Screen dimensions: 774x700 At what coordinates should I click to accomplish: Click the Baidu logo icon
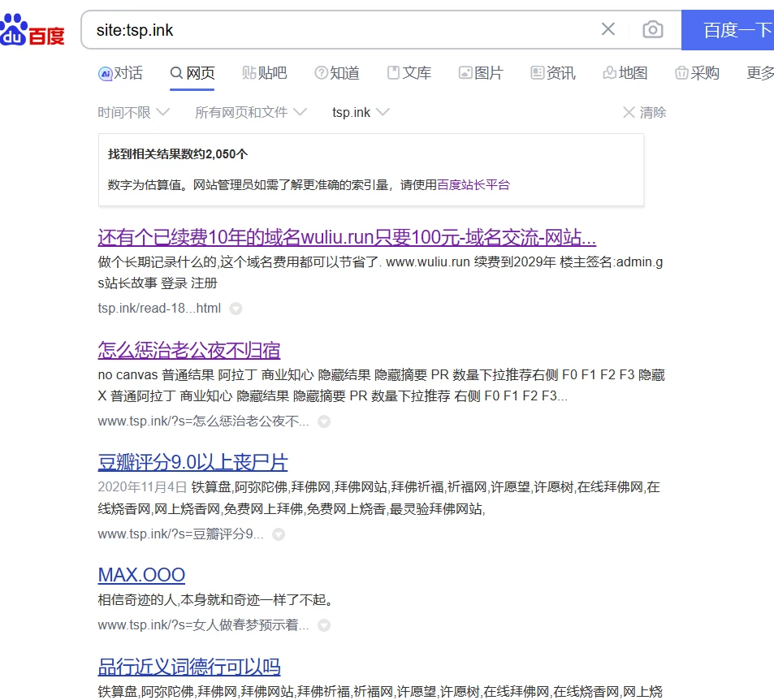(x=32, y=31)
